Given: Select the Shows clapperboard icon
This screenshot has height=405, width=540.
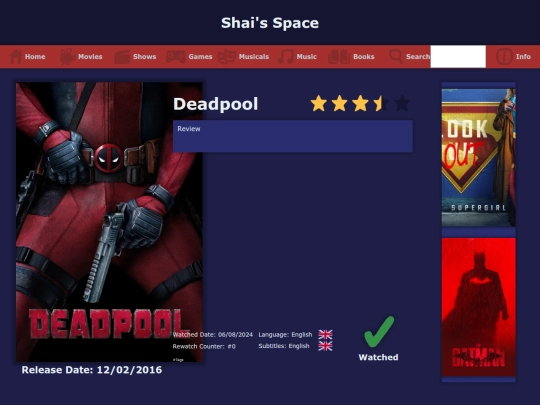Looking at the screenshot, I should (122, 57).
